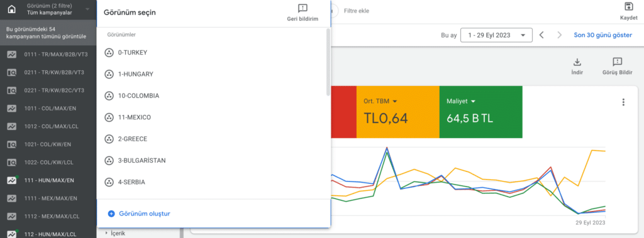
Task: Download report with İndir icon
Action: tap(577, 62)
